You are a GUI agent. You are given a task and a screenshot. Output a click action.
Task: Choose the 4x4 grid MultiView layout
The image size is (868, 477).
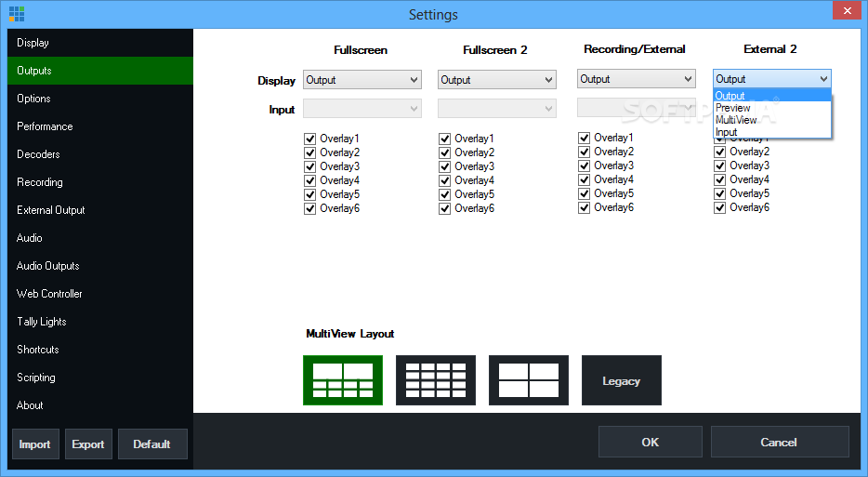coord(436,380)
